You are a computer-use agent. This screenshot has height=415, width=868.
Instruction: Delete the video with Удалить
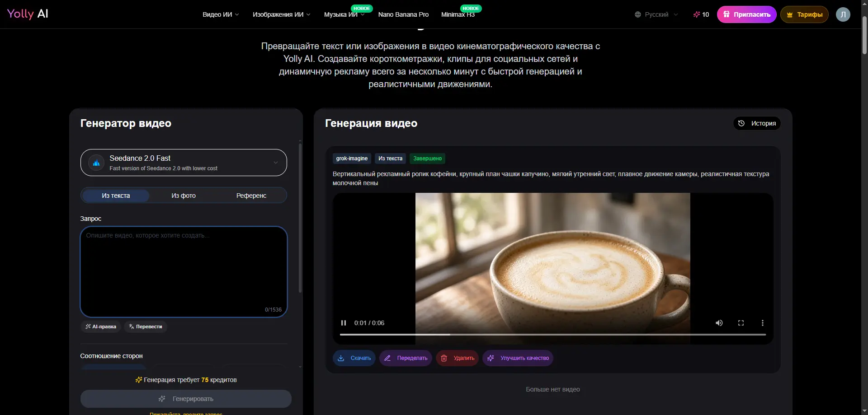[x=458, y=358]
